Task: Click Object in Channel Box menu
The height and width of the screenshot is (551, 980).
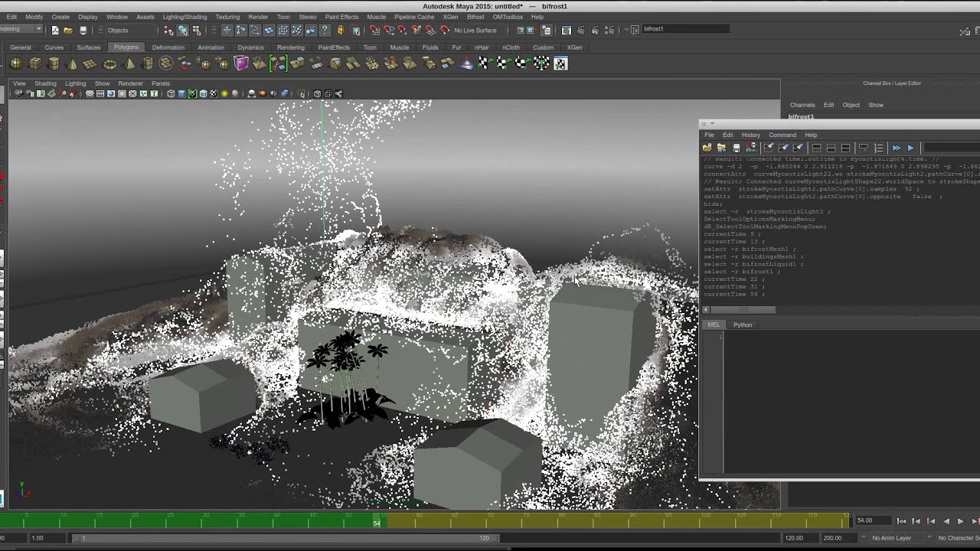Action: point(851,105)
